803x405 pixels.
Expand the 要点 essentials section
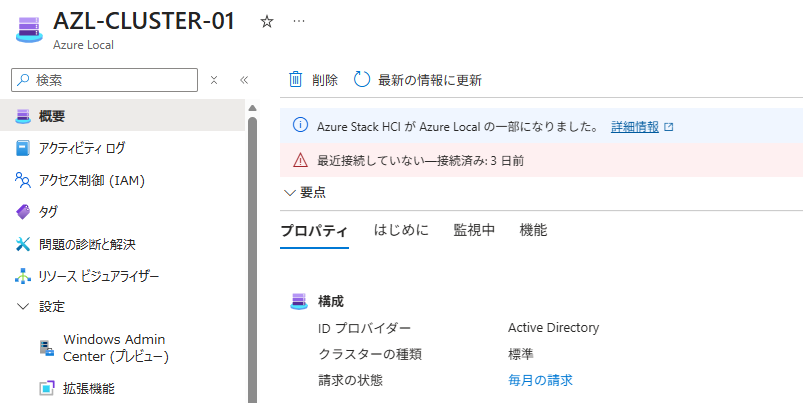(304, 192)
